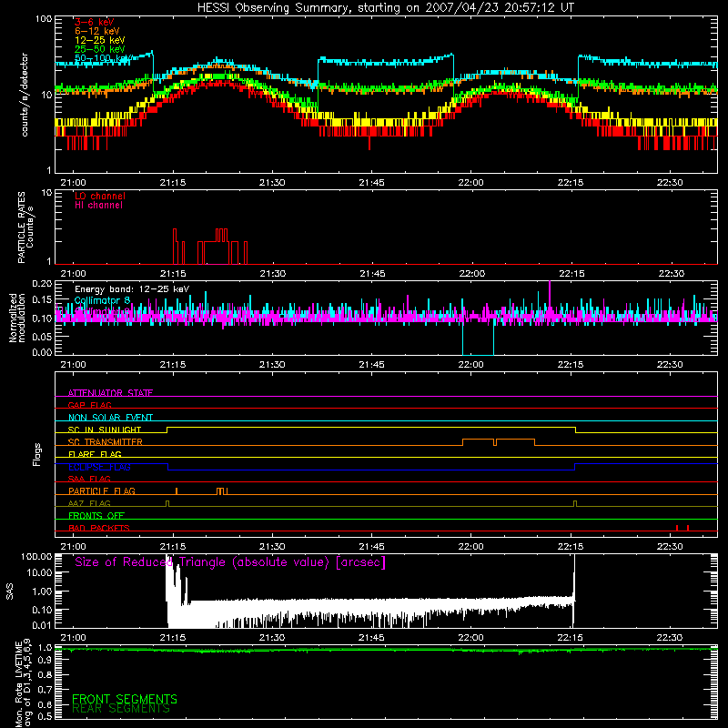Click the collimator 8 dropout near 22:00
This screenshot has width=728, height=728.
[x=478, y=339]
